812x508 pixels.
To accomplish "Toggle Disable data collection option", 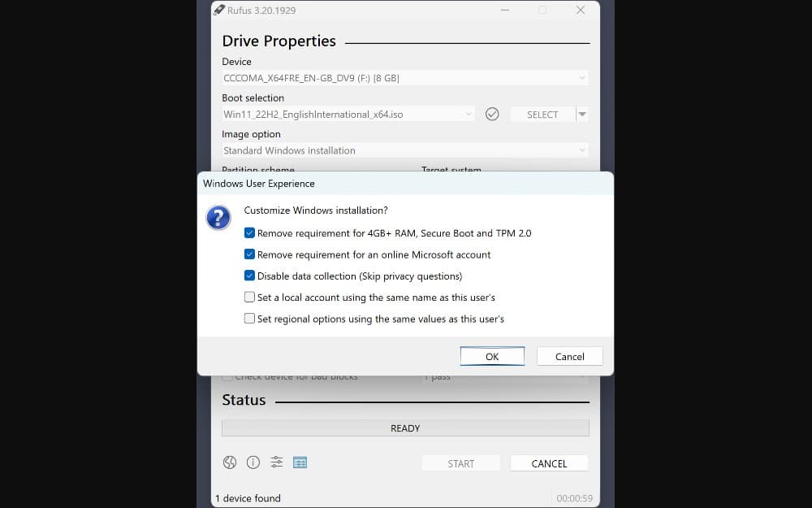I will (249, 276).
